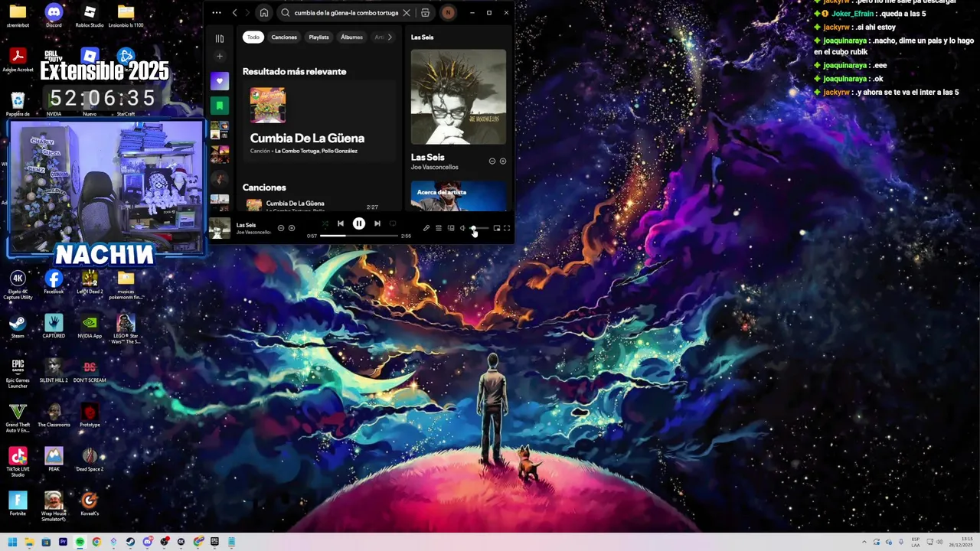Click the now-playing bar album thumbnail
This screenshot has height=551, width=980.
coord(220,228)
